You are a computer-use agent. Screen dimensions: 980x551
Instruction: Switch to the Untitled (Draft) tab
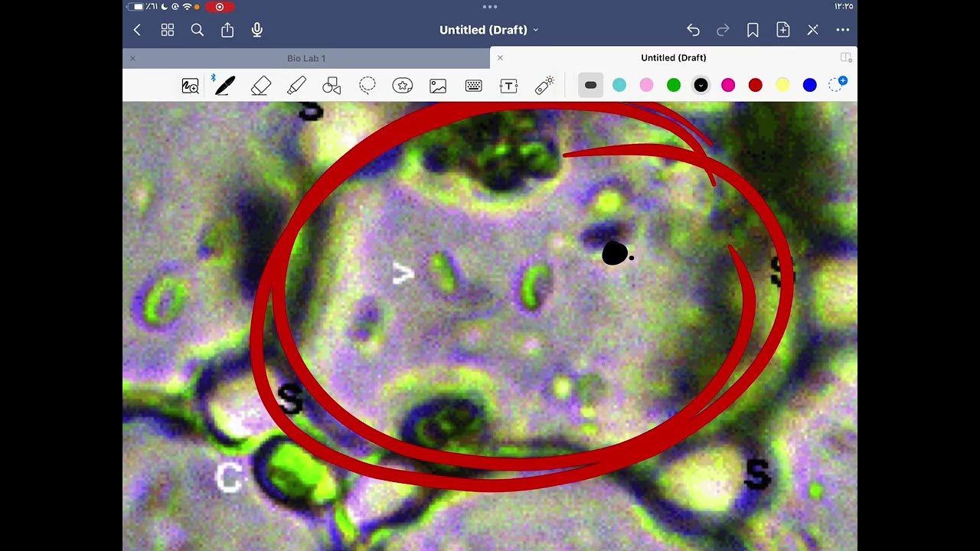pyautogui.click(x=674, y=57)
